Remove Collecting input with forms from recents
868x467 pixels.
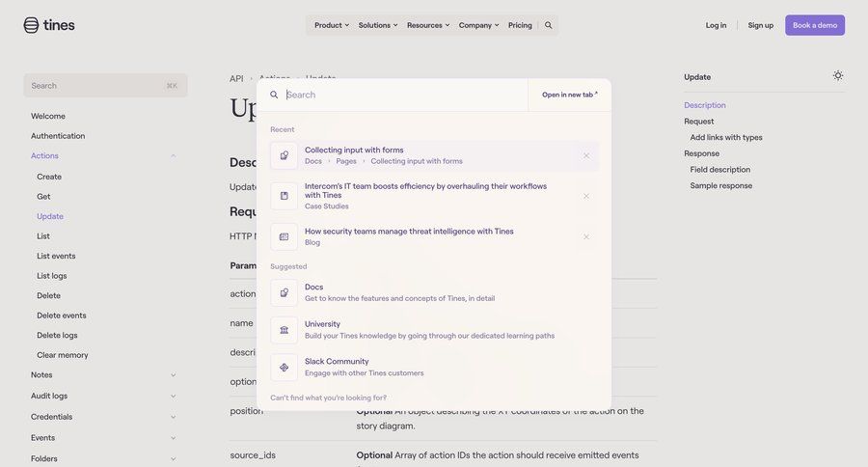click(586, 155)
